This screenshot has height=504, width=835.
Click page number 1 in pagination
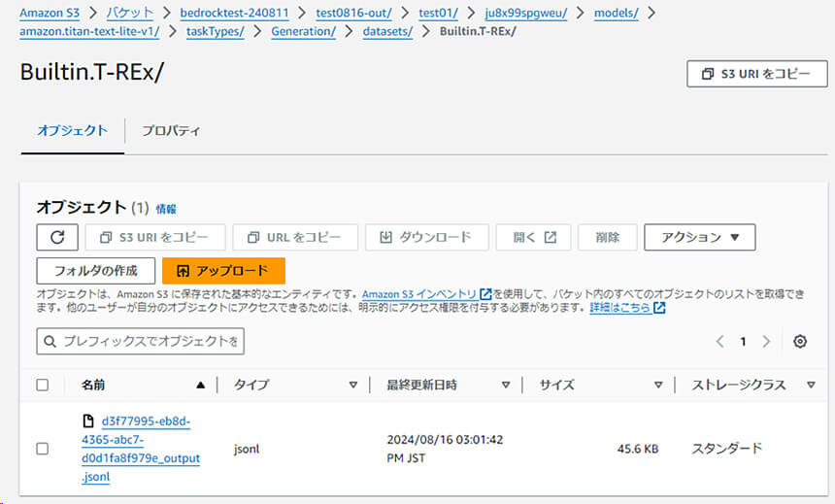[743, 342]
